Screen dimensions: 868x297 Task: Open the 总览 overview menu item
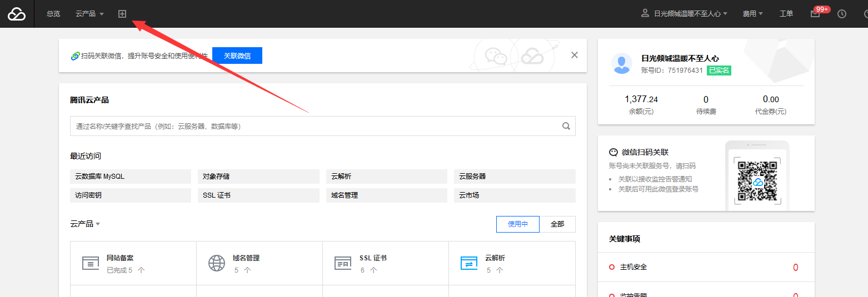point(53,14)
